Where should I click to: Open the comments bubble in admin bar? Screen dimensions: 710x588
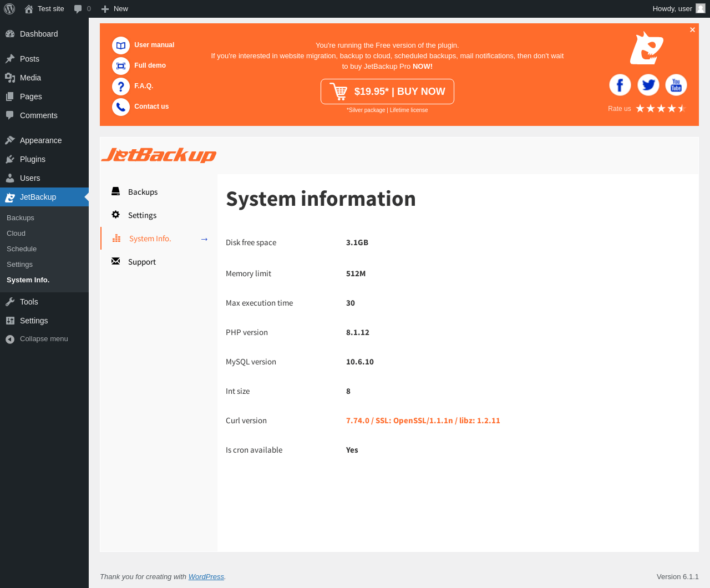[x=82, y=9]
